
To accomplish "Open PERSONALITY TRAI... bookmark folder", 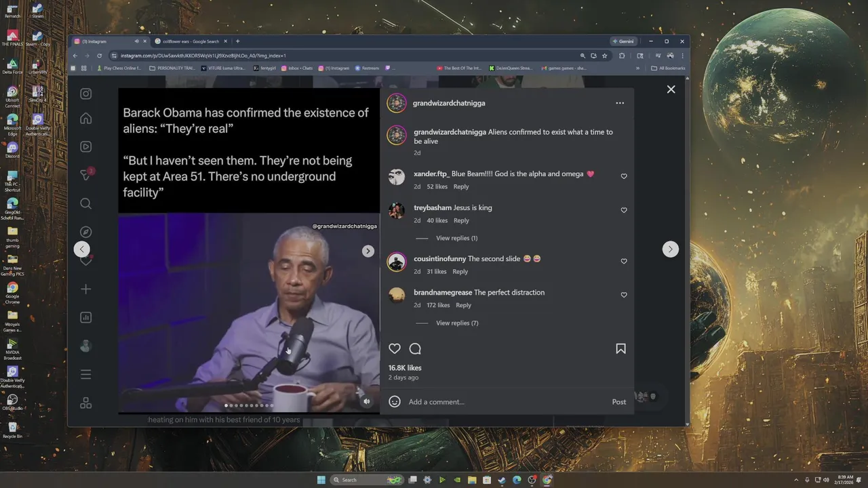I will (173, 68).
